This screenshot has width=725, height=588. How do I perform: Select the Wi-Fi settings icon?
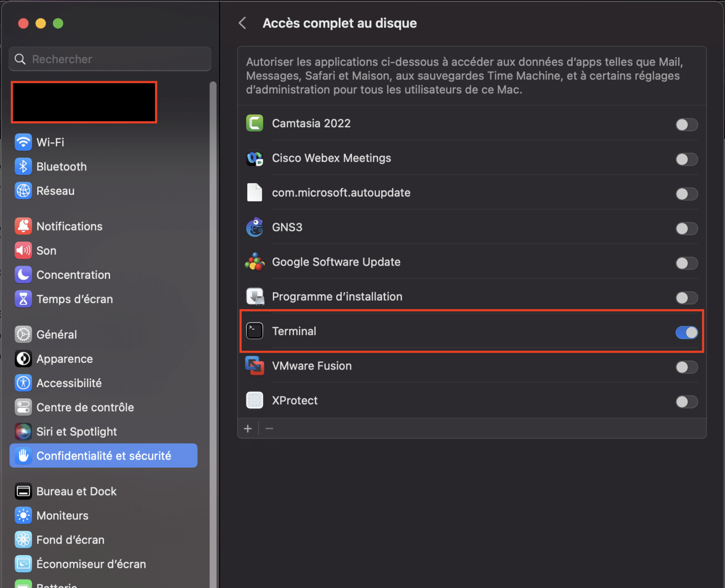pos(23,142)
